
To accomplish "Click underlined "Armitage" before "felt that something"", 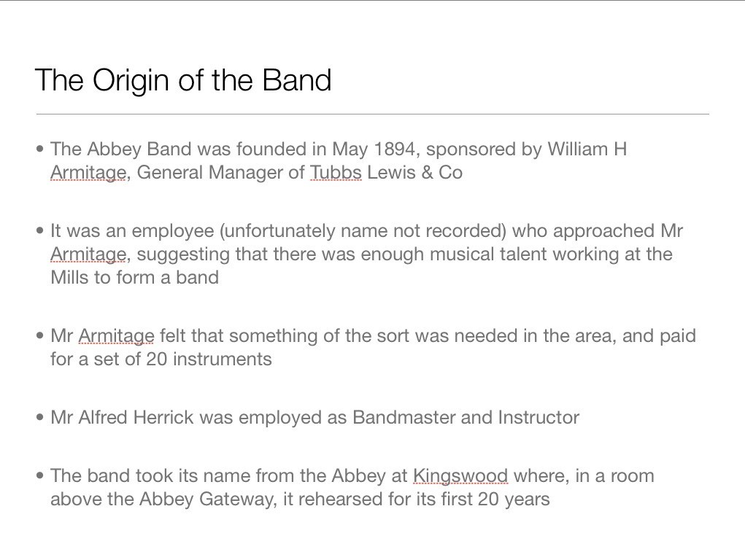I will pyautogui.click(x=116, y=336).
